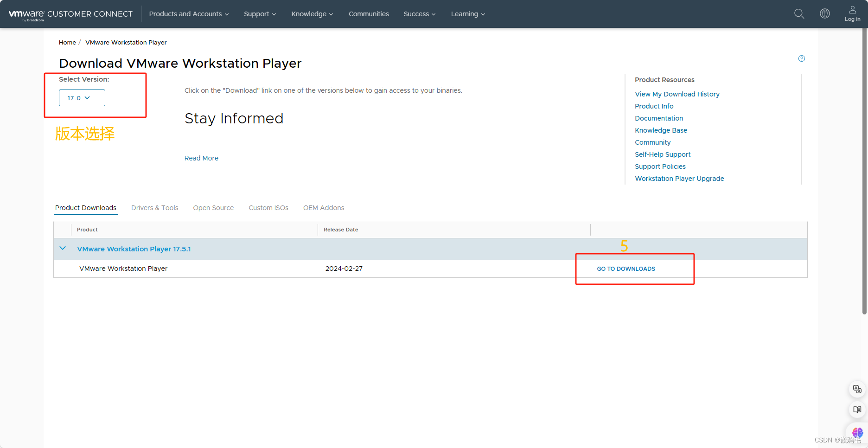Open the help question mark icon
Image resolution: width=868 pixels, height=448 pixels.
(x=802, y=58)
